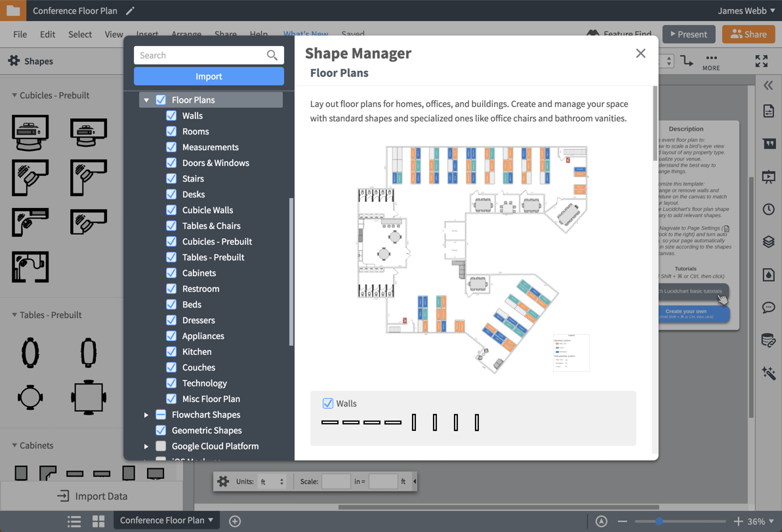Add a new page with plus icon

[x=235, y=522]
